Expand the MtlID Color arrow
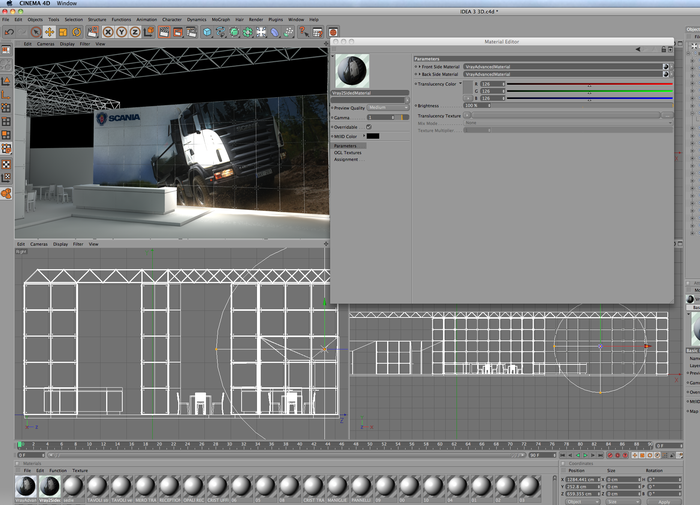Screen dimensions: 700x505 click(364, 136)
